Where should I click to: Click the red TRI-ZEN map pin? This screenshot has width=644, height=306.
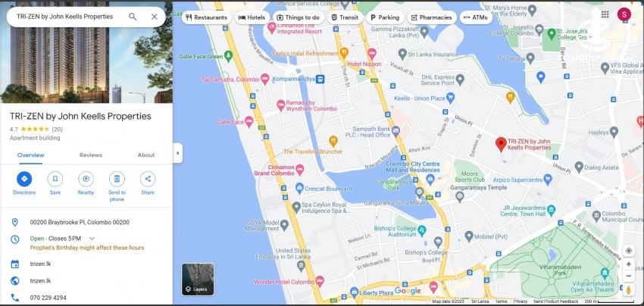click(x=501, y=144)
